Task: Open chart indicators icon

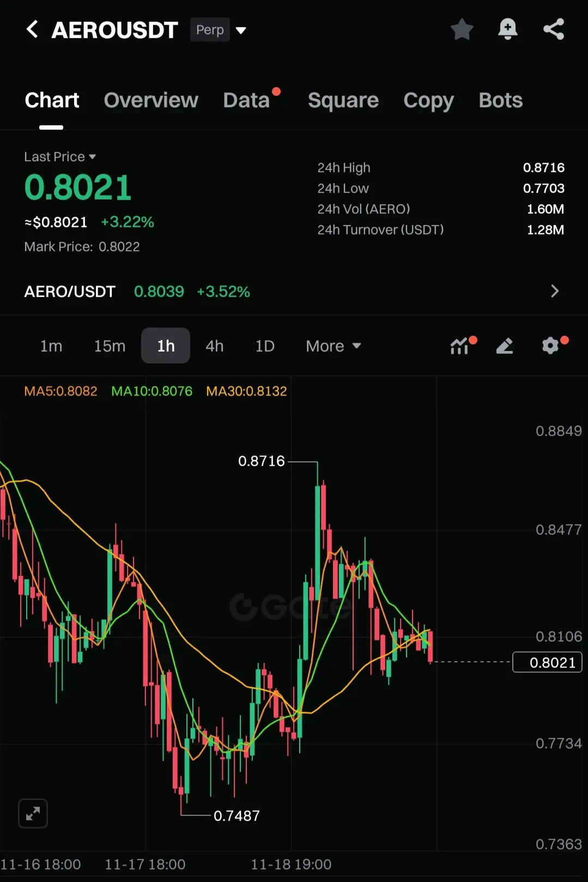Action: (x=460, y=346)
